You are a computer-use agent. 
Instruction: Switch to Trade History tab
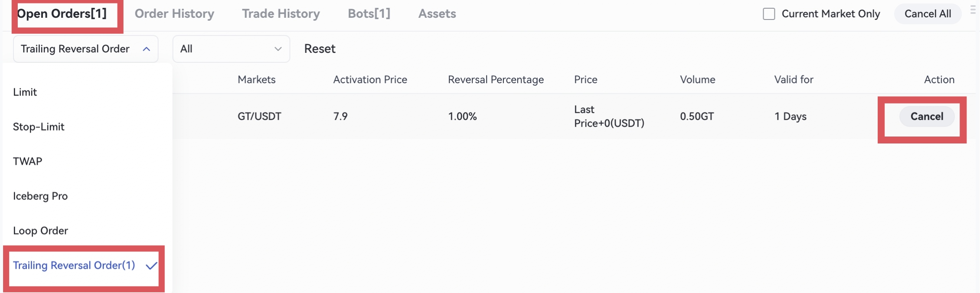pyautogui.click(x=281, y=14)
